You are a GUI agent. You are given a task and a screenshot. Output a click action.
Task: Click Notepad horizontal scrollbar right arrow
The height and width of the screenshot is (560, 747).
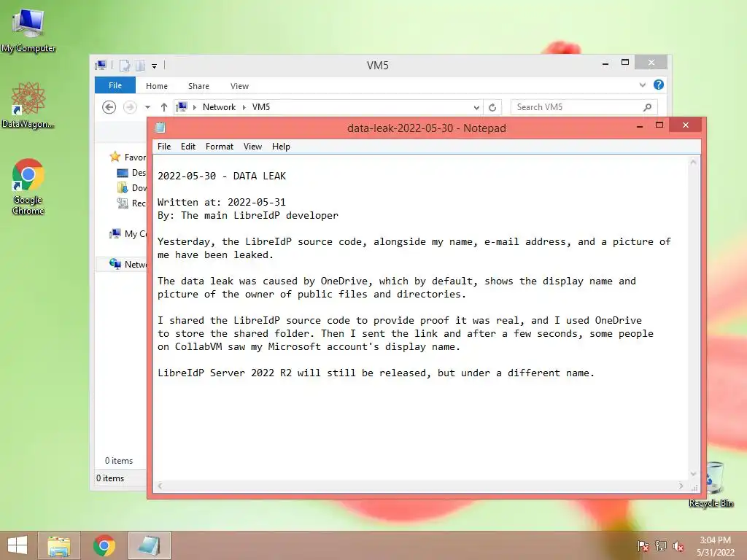(681, 486)
